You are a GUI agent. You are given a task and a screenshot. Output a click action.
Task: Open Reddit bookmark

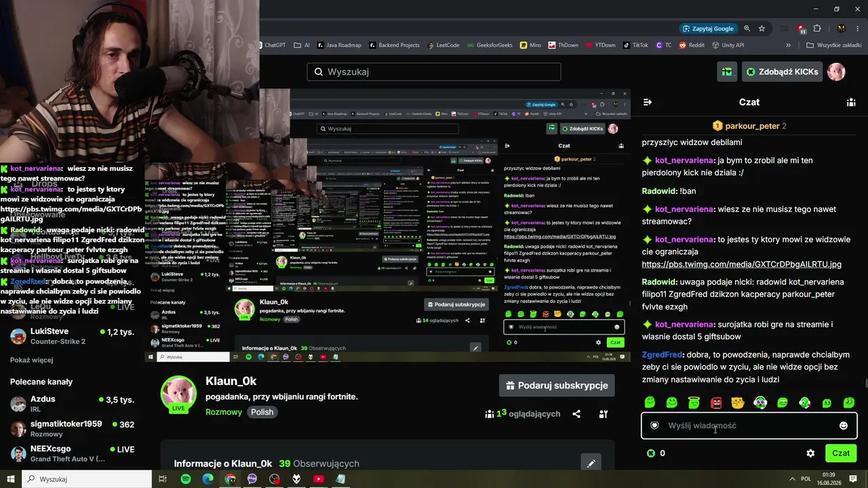(x=691, y=45)
